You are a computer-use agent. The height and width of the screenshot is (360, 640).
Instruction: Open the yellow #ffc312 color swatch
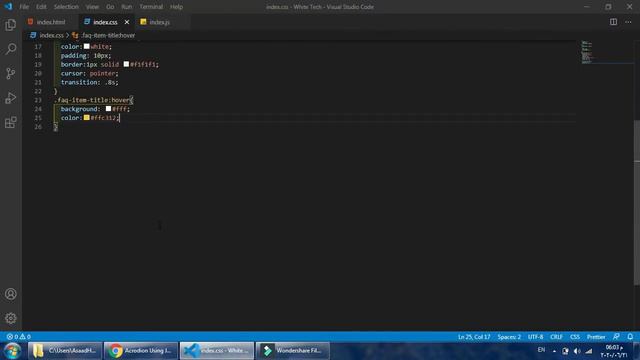click(x=87, y=118)
